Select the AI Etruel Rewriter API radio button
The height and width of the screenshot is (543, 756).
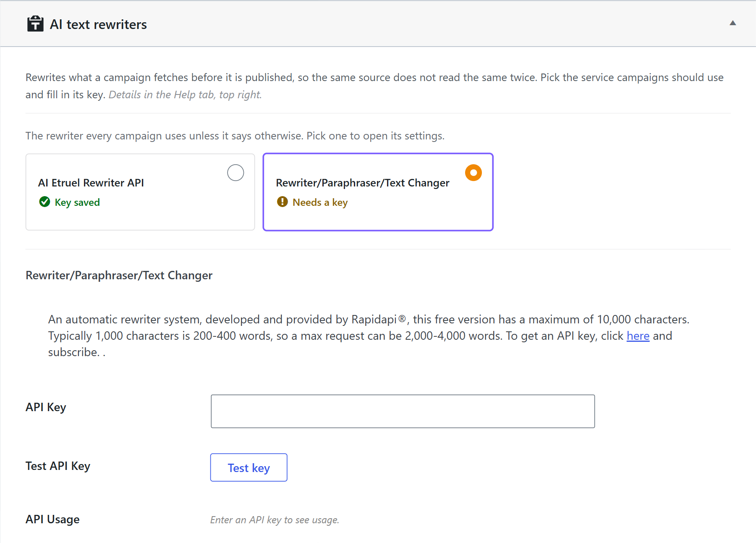click(x=235, y=173)
